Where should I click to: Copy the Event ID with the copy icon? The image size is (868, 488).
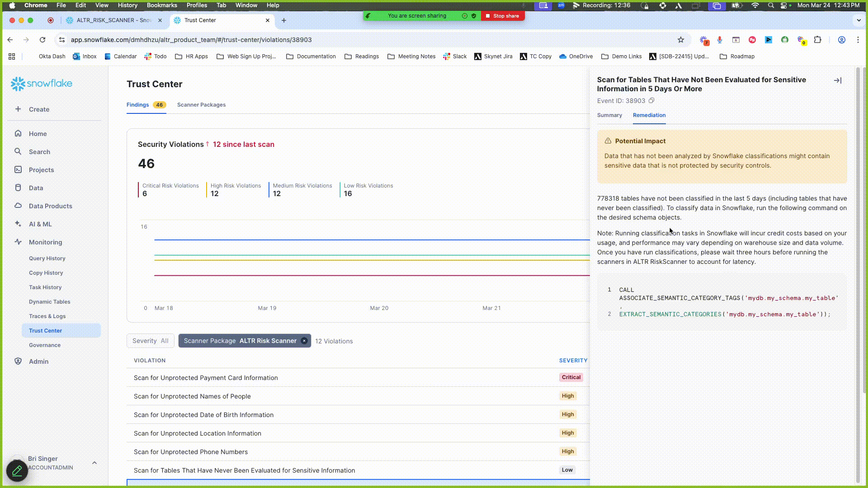[651, 100]
